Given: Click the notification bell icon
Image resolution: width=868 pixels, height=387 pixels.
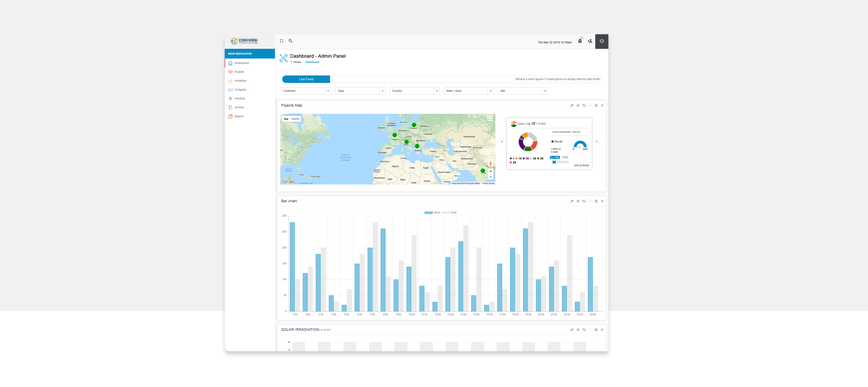Looking at the screenshot, I should (580, 41).
